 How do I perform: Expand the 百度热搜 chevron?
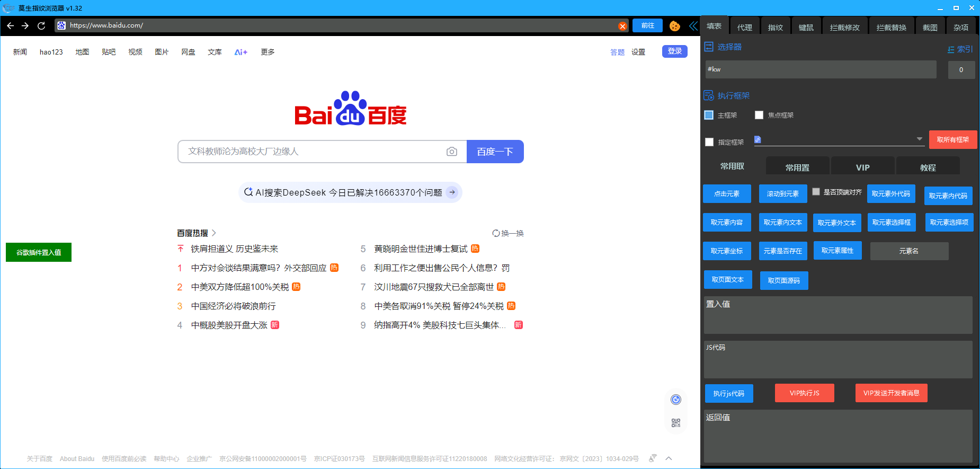[214, 233]
